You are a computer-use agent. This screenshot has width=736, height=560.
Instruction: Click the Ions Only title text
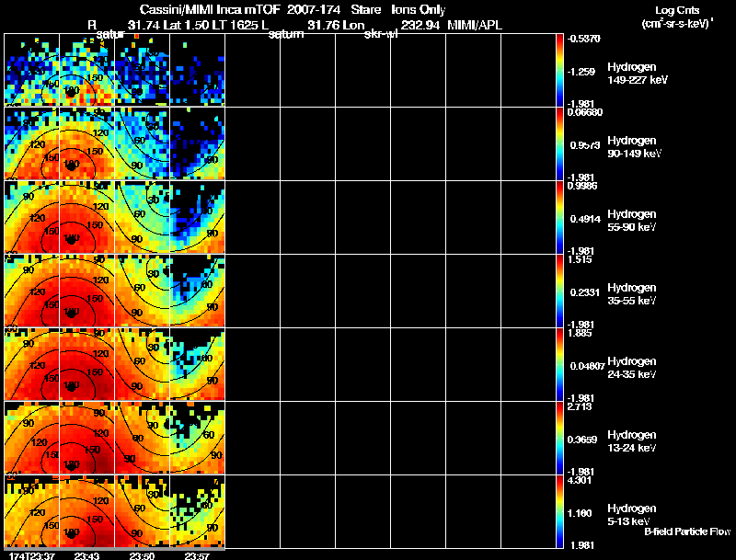(419, 10)
